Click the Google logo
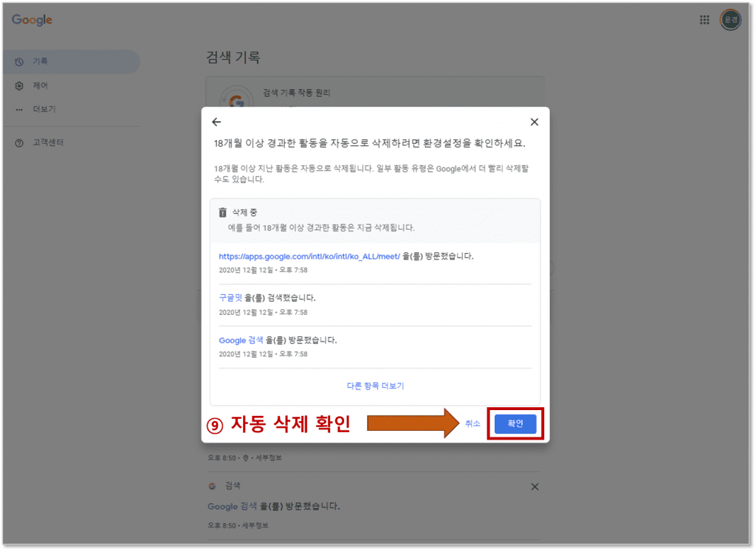756x551 pixels. coord(32,20)
